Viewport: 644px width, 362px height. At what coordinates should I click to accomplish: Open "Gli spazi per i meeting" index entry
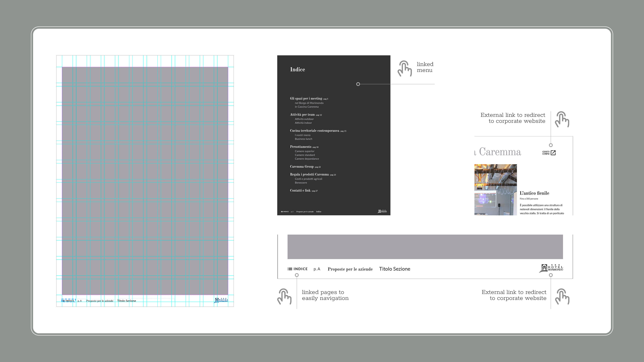point(306,98)
